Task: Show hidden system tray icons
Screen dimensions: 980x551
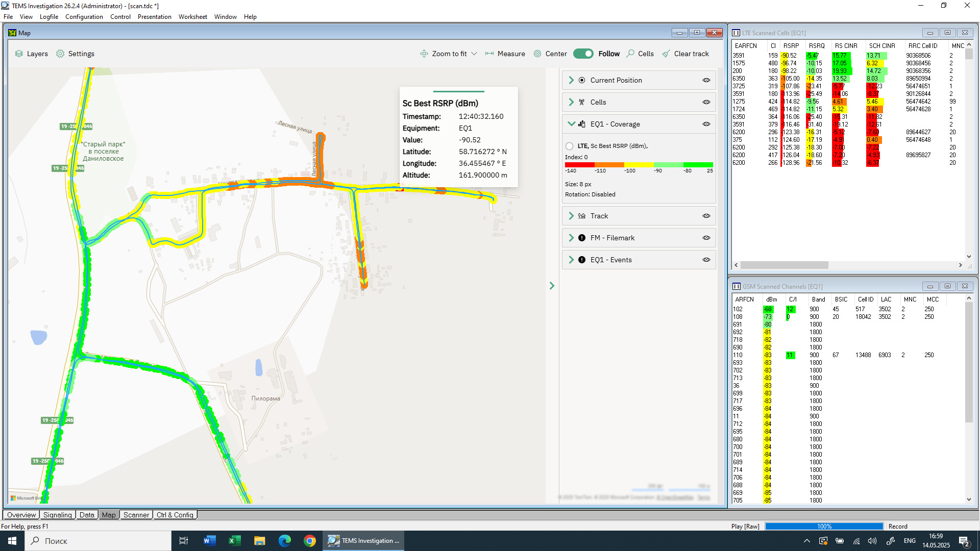Action: [x=807, y=541]
